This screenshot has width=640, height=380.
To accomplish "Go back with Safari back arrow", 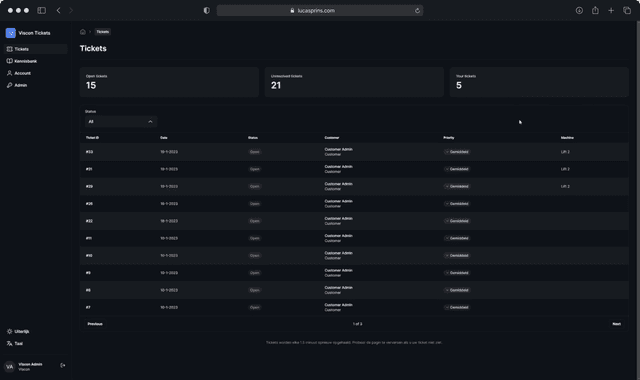I will (58, 11).
